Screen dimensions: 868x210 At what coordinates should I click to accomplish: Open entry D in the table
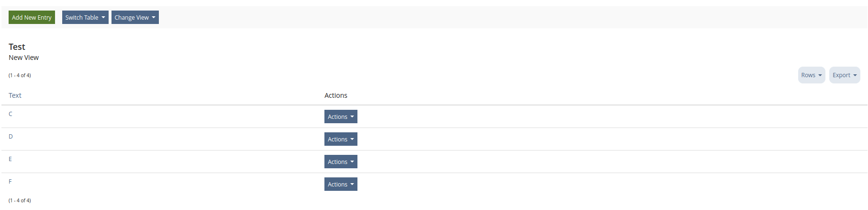[11, 137]
